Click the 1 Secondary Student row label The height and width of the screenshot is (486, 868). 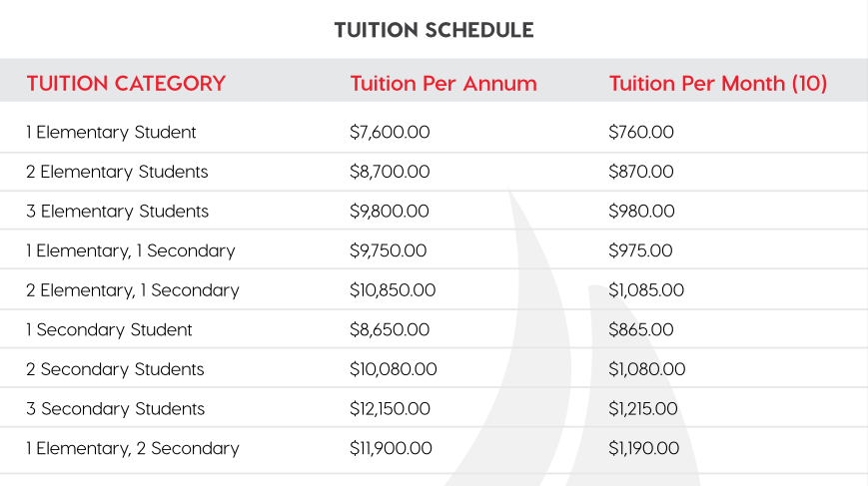tap(109, 329)
